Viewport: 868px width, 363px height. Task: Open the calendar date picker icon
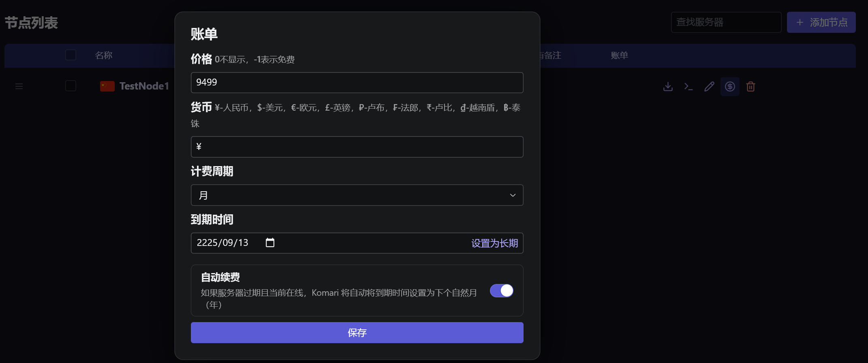pyautogui.click(x=270, y=243)
